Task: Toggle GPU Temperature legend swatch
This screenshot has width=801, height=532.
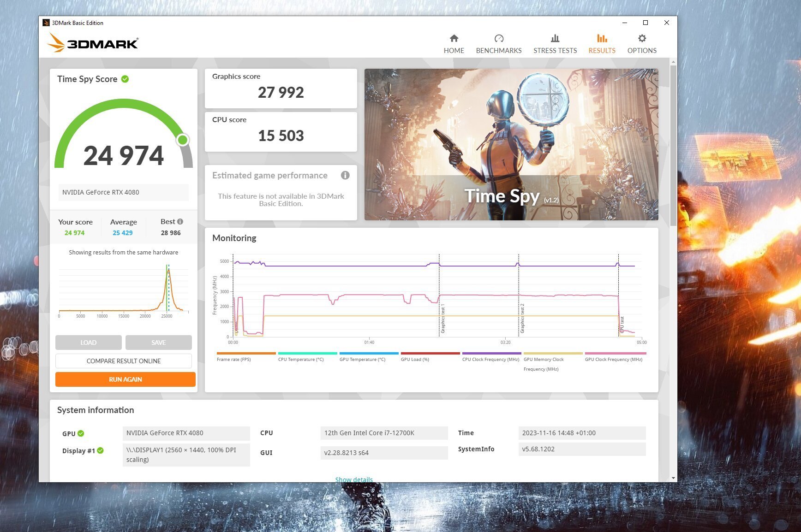Action: pyautogui.click(x=369, y=353)
